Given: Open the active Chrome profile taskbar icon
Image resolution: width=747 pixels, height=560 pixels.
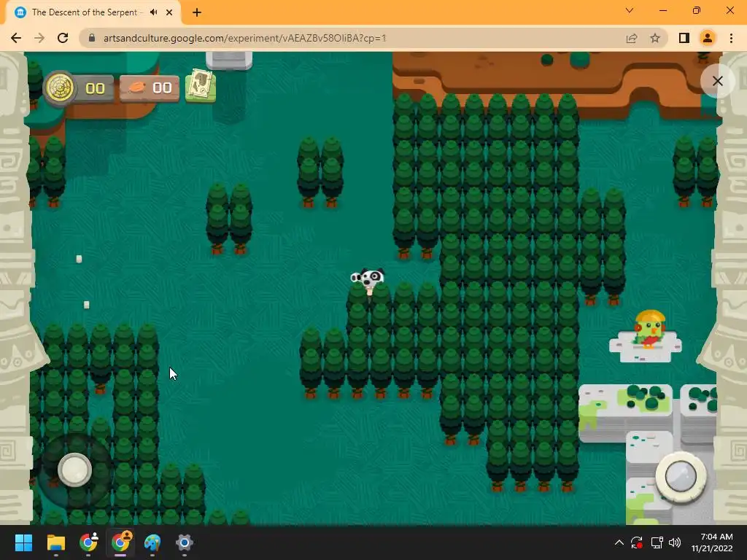Looking at the screenshot, I should (120, 542).
